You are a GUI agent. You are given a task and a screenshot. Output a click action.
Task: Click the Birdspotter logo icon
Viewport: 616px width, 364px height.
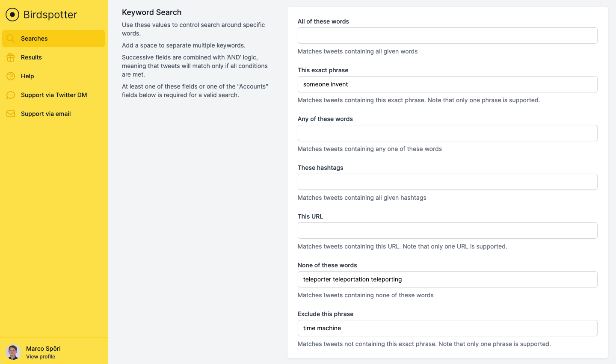12,14
